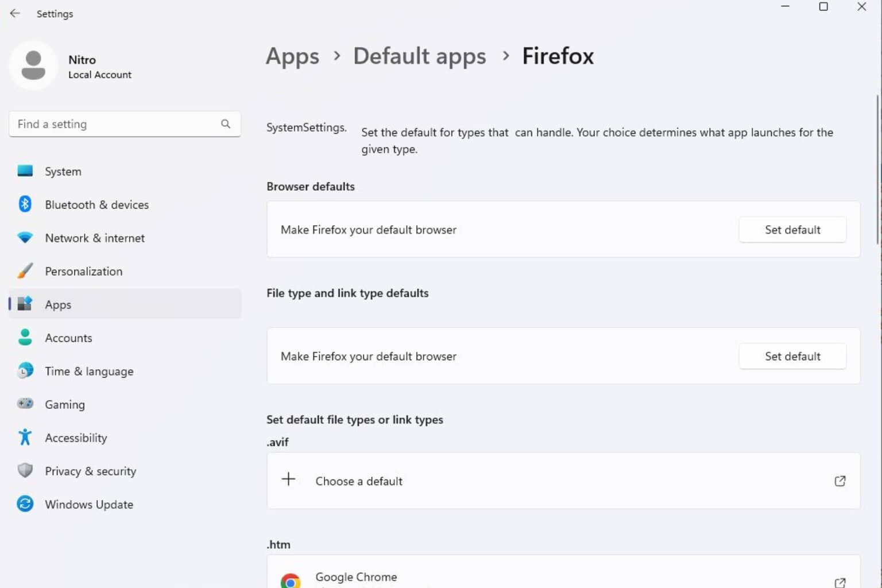The width and height of the screenshot is (882, 588).
Task: Open Gaming settings via controller icon
Action: (x=25, y=404)
